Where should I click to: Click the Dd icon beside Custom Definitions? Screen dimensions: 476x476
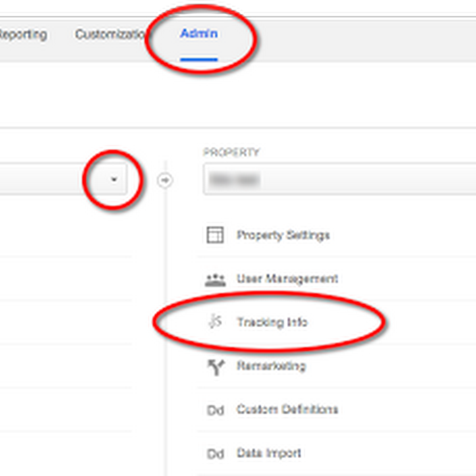point(215,411)
